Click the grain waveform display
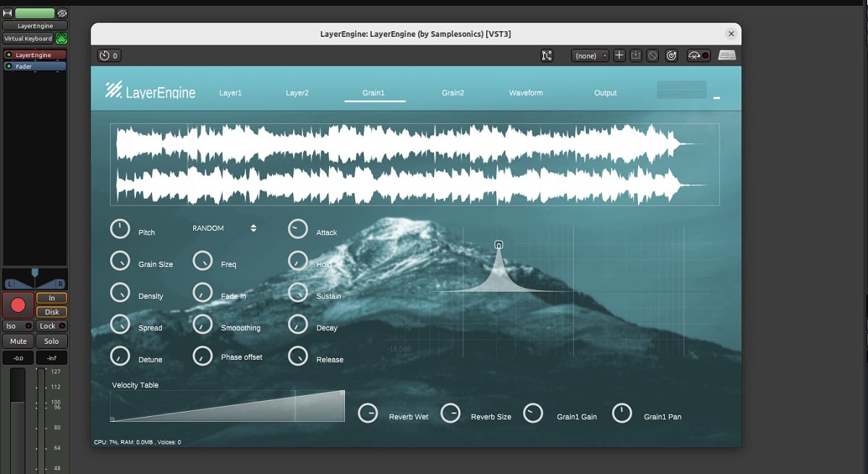 tap(414, 164)
